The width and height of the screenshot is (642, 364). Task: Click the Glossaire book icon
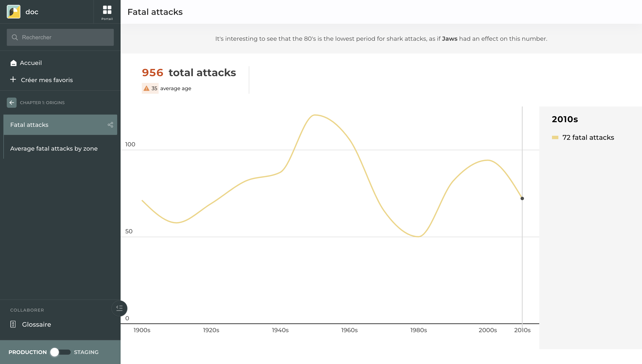coord(13,324)
